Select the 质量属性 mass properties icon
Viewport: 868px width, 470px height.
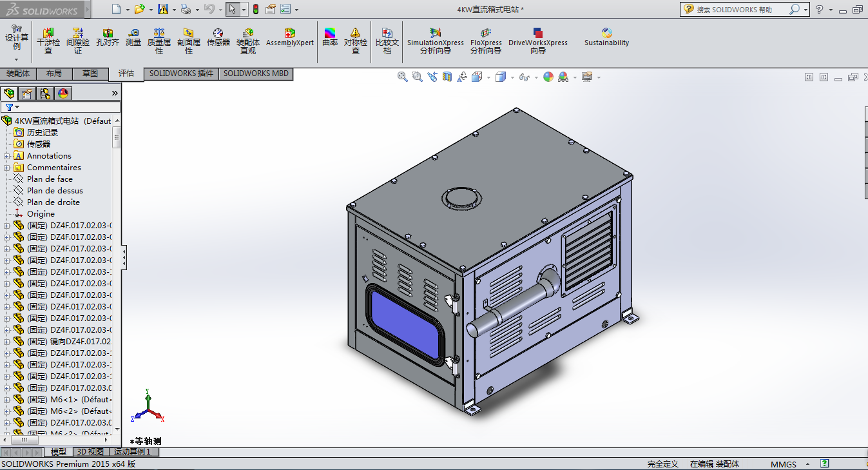pyautogui.click(x=159, y=39)
